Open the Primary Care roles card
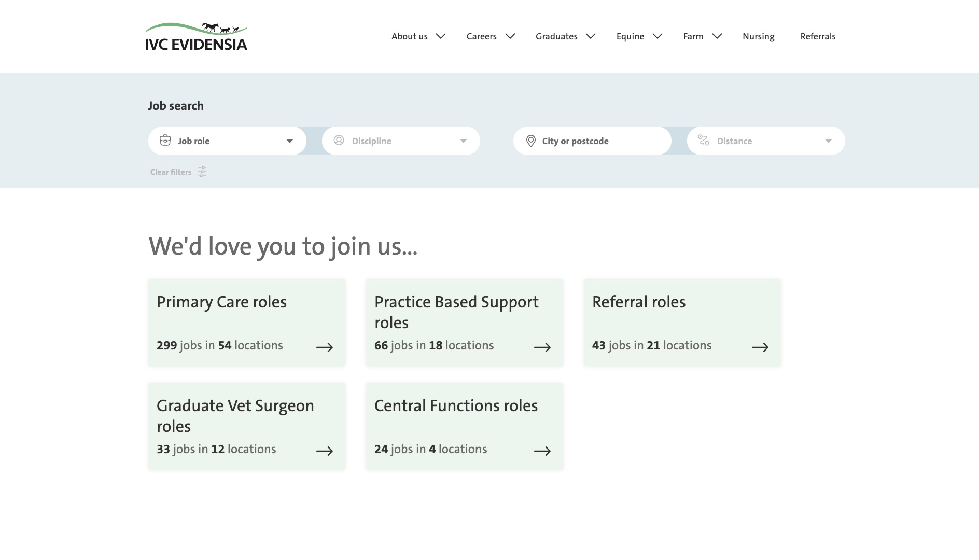The image size is (979, 560). (247, 323)
